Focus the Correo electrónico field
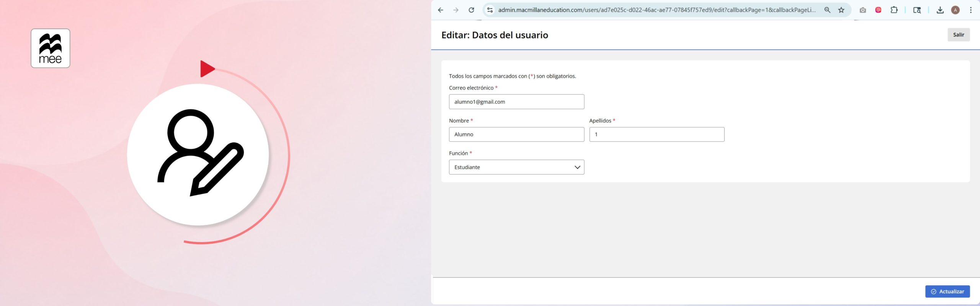The height and width of the screenshot is (306, 980). [516, 102]
